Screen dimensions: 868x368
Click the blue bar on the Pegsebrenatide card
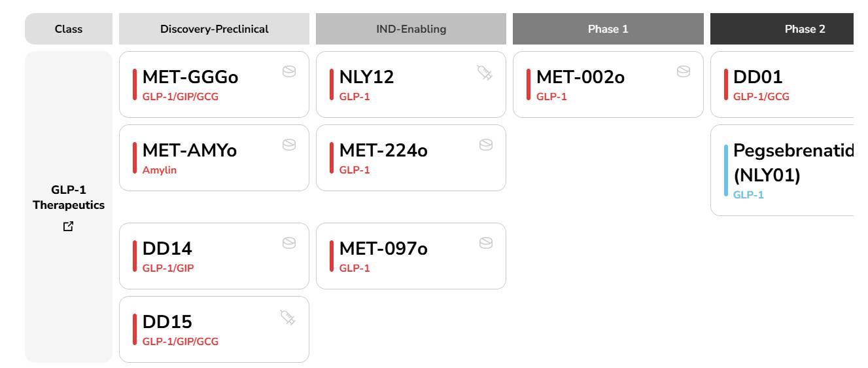tap(726, 170)
